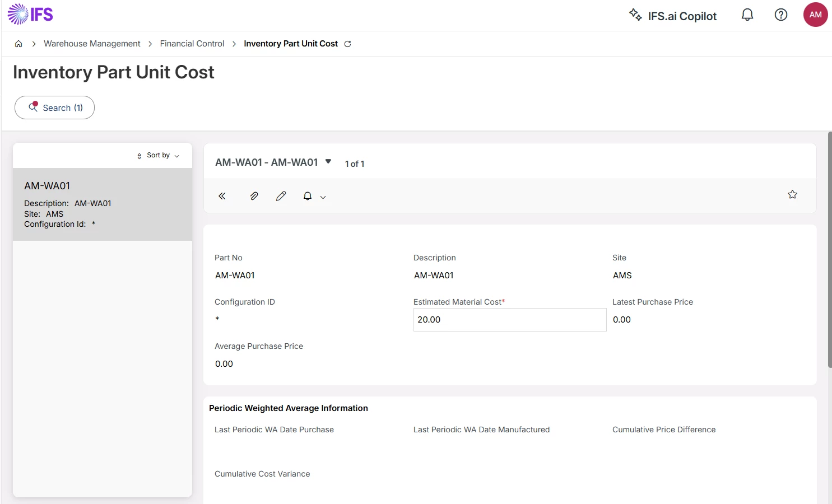832x504 pixels.
Task: Edit record using the pencil icon
Action: pyautogui.click(x=281, y=196)
